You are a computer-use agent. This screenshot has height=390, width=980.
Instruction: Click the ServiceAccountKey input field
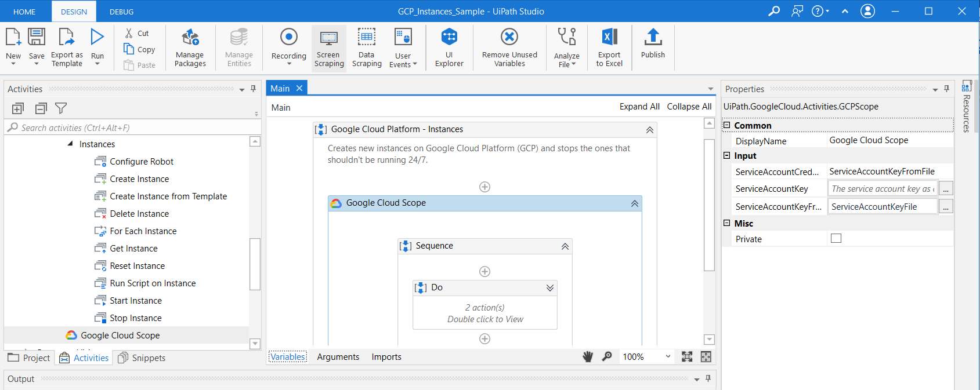tap(883, 189)
